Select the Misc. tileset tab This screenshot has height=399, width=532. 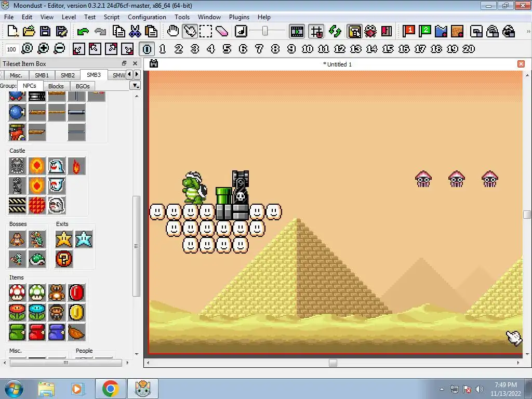click(16, 75)
